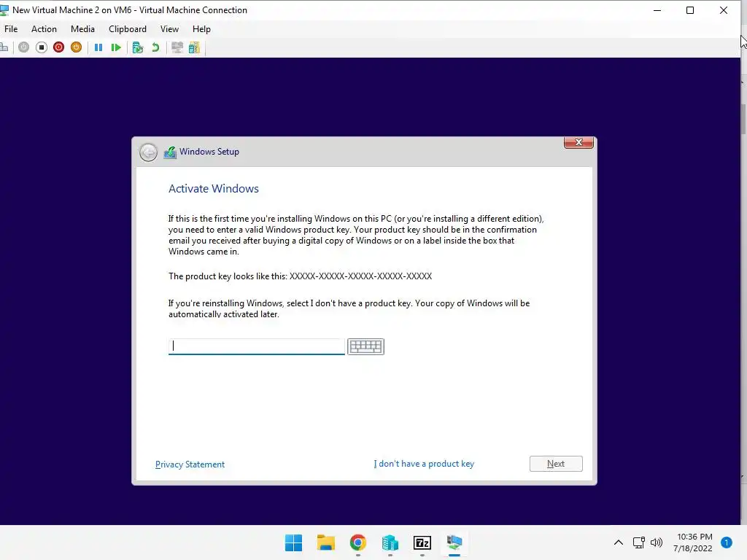Maximize the Virtual Machine Connection window

click(x=690, y=10)
